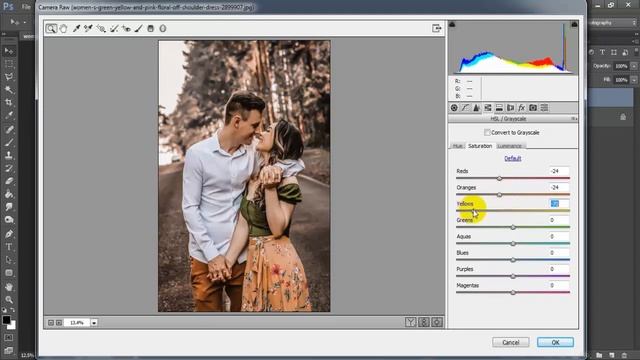Open the Presets panel icon

tap(544, 108)
